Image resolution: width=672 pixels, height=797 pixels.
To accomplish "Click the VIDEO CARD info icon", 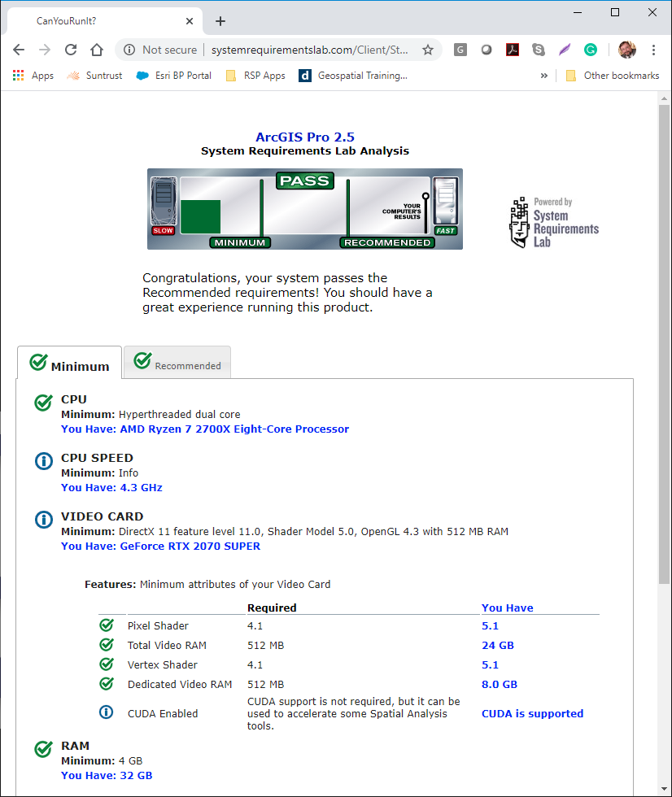I will coord(44,520).
